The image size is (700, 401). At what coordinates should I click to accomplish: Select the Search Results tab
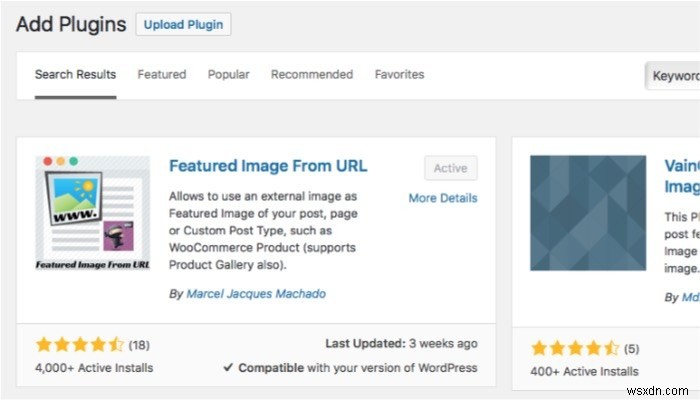click(75, 75)
